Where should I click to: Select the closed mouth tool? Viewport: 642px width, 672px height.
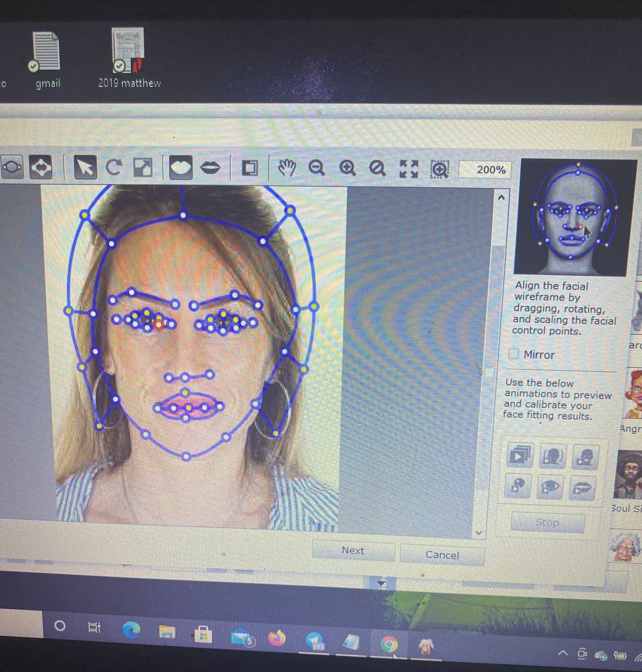(212, 168)
